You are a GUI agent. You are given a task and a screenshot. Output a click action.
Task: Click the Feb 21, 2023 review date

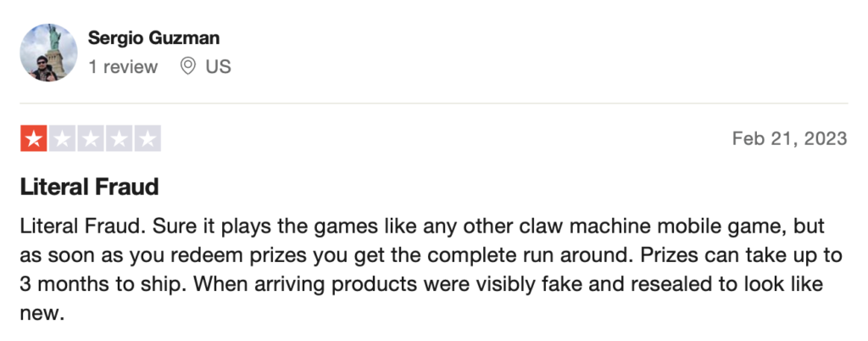coord(789,138)
